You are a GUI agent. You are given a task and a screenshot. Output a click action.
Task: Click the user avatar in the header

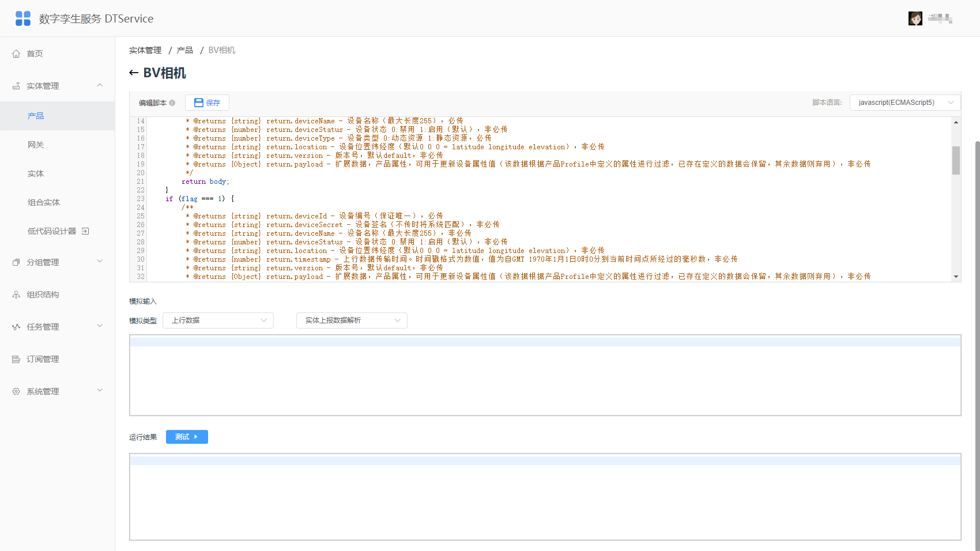915,18
